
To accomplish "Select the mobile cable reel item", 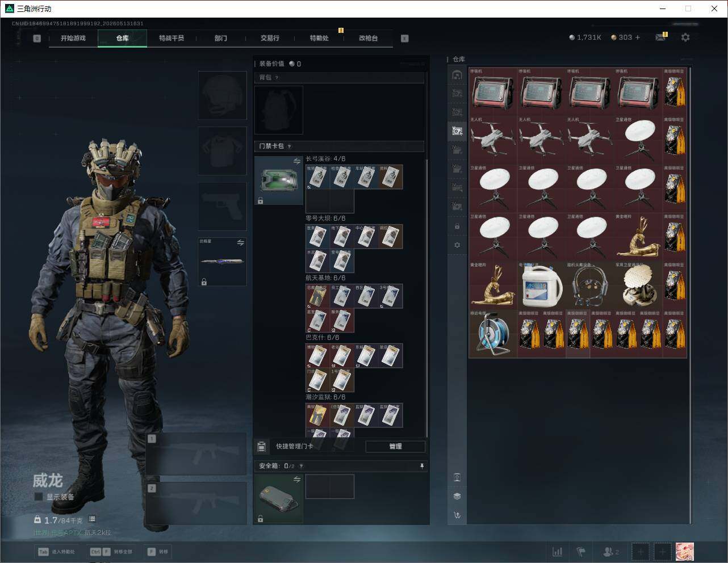I will [x=493, y=334].
